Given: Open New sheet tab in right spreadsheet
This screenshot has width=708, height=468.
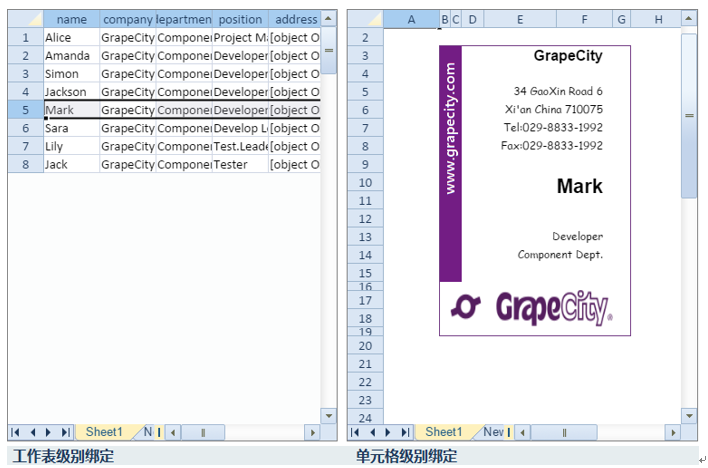Looking at the screenshot, I should click(x=492, y=432).
